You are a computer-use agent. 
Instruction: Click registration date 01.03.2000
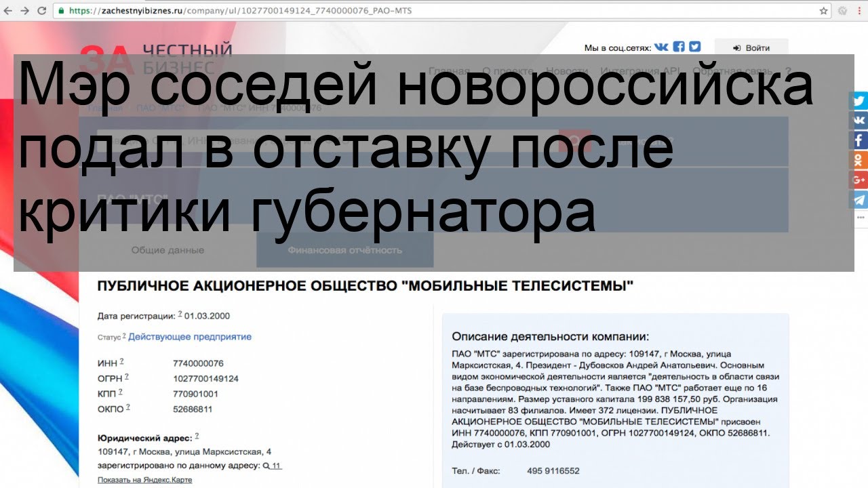pos(207,317)
